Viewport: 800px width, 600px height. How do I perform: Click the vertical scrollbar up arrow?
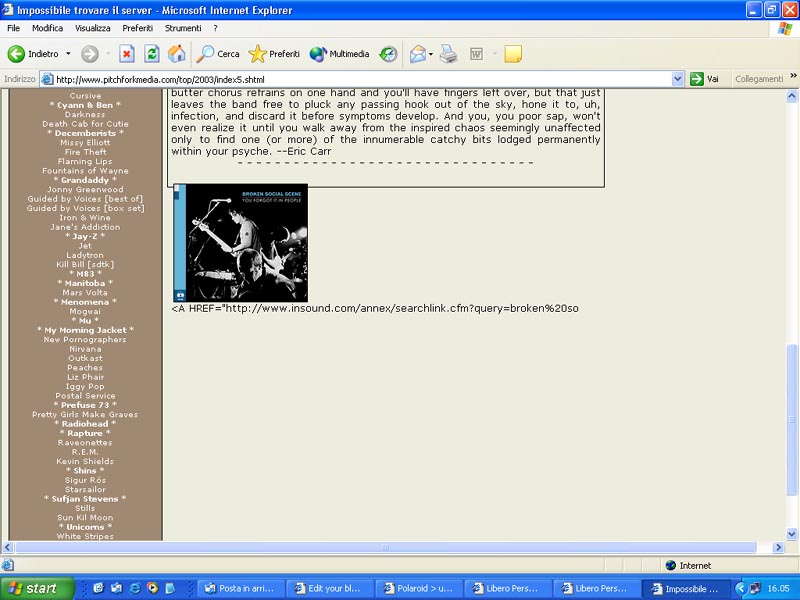pos(792,95)
